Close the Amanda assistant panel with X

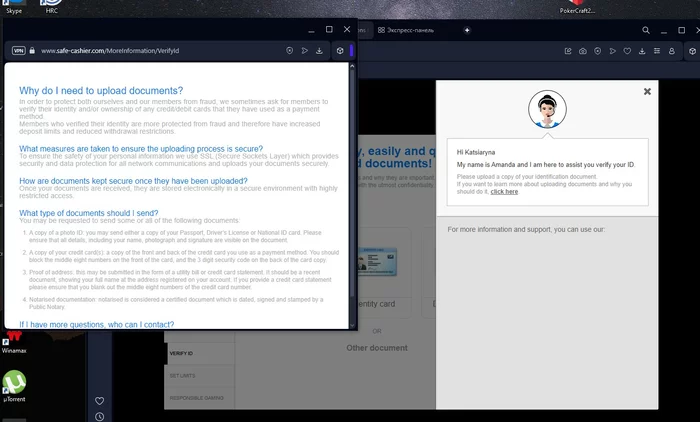(x=647, y=92)
